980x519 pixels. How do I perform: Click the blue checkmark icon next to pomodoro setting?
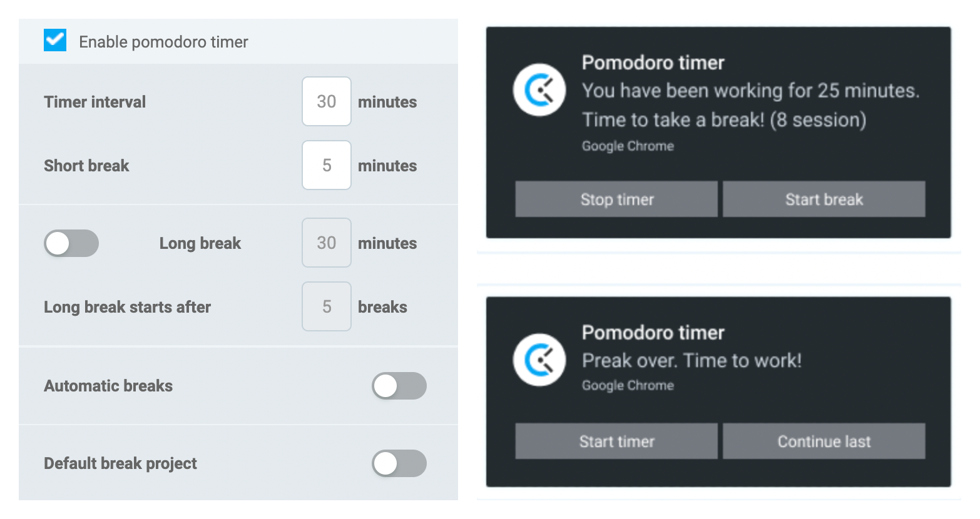(55, 41)
